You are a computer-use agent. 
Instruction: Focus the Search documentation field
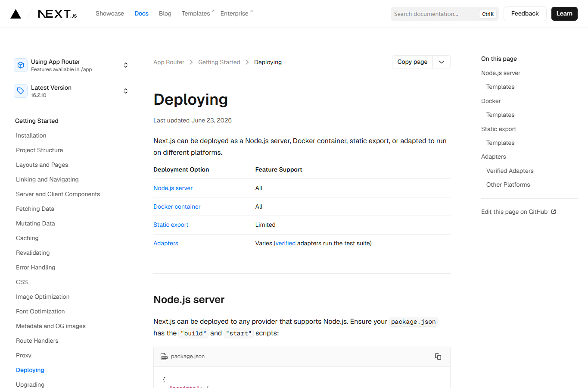tap(445, 14)
